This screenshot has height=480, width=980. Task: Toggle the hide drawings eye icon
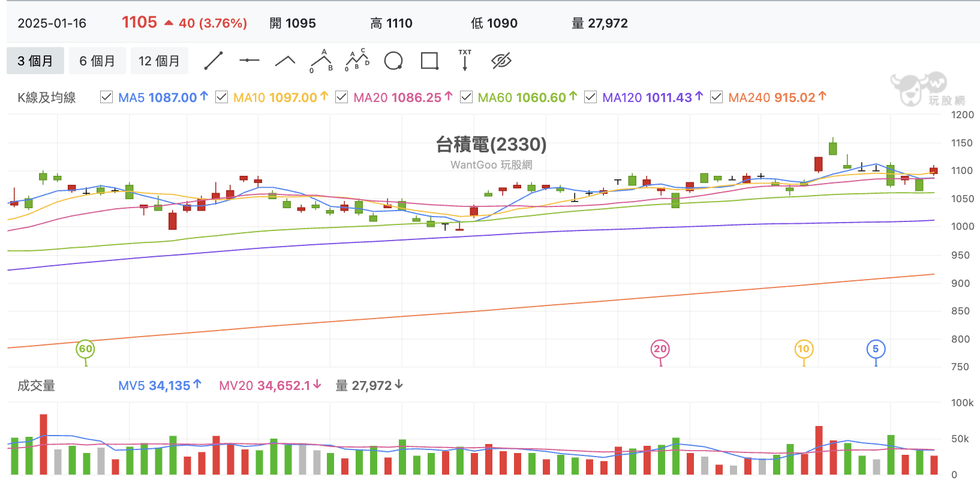[501, 61]
